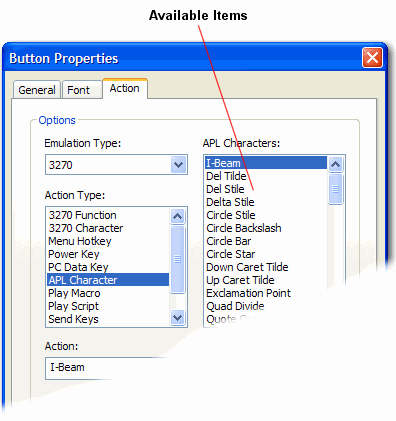Click Action Type list scroll-down arrow
The width and height of the screenshot is (396, 421).
177,317
